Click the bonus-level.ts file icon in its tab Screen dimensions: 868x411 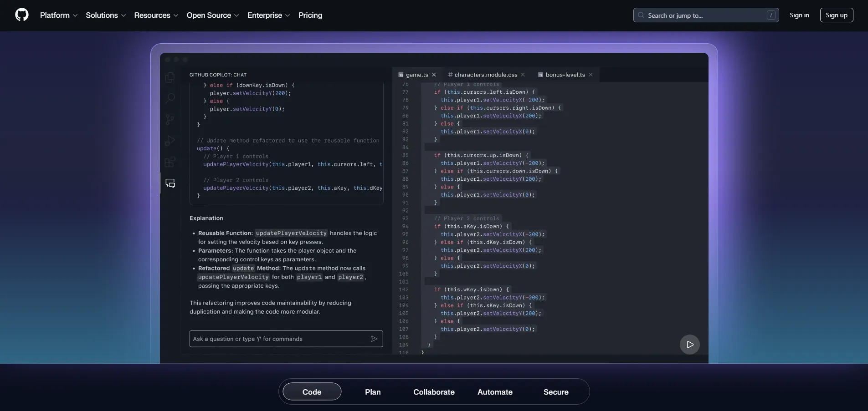coord(540,75)
